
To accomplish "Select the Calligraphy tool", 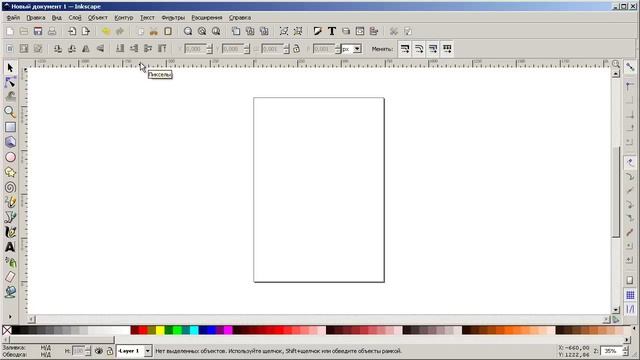I will click(10, 232).
